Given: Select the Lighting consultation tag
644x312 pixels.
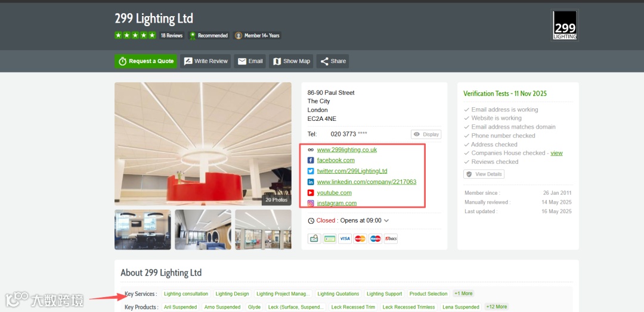Looking at the screenshot, I should click(186, 294).
